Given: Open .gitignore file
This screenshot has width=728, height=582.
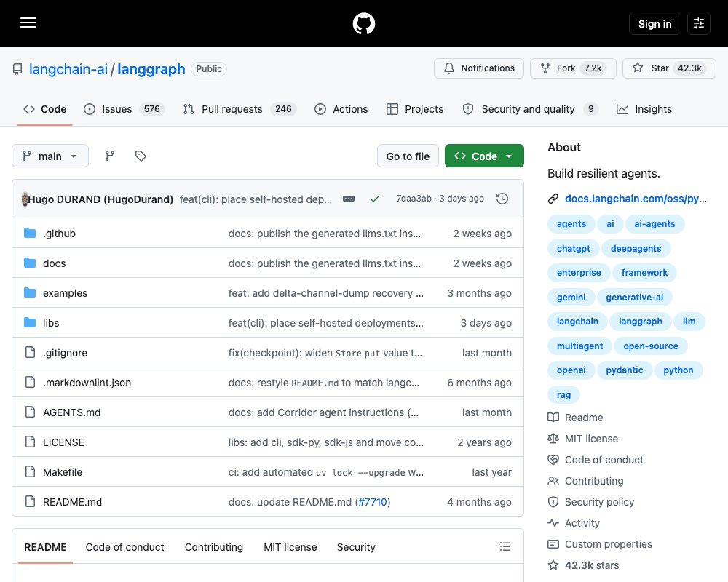Looking at the screenshot, I should point(65,353).
